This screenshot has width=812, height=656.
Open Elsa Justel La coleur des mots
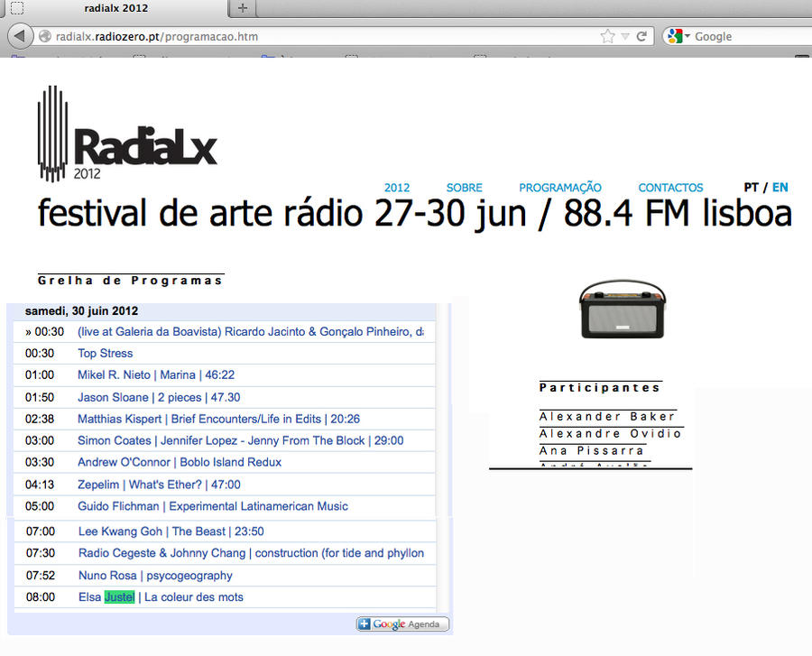tap(161, 597)
